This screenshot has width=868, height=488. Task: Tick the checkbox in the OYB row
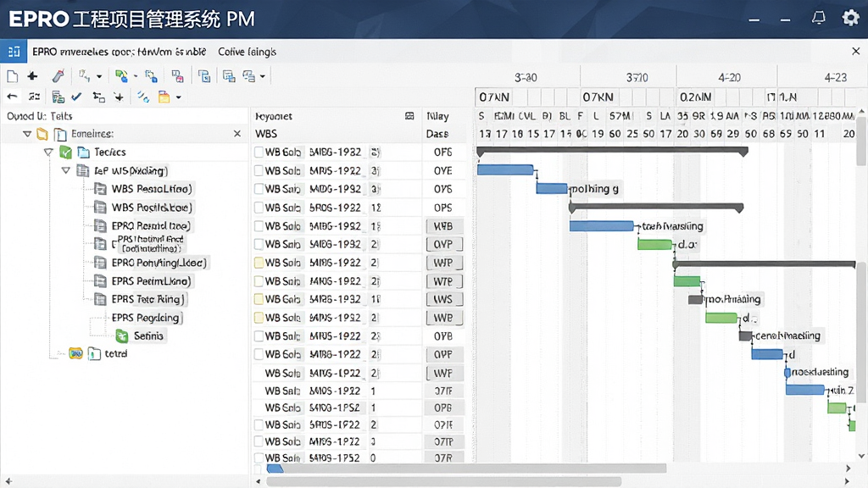(259, 335)
